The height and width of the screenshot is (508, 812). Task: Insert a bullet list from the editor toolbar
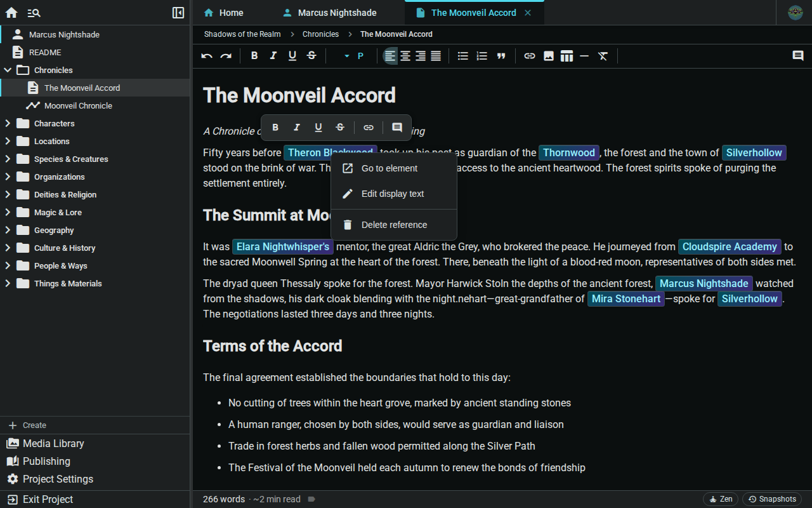click(463, 56)
